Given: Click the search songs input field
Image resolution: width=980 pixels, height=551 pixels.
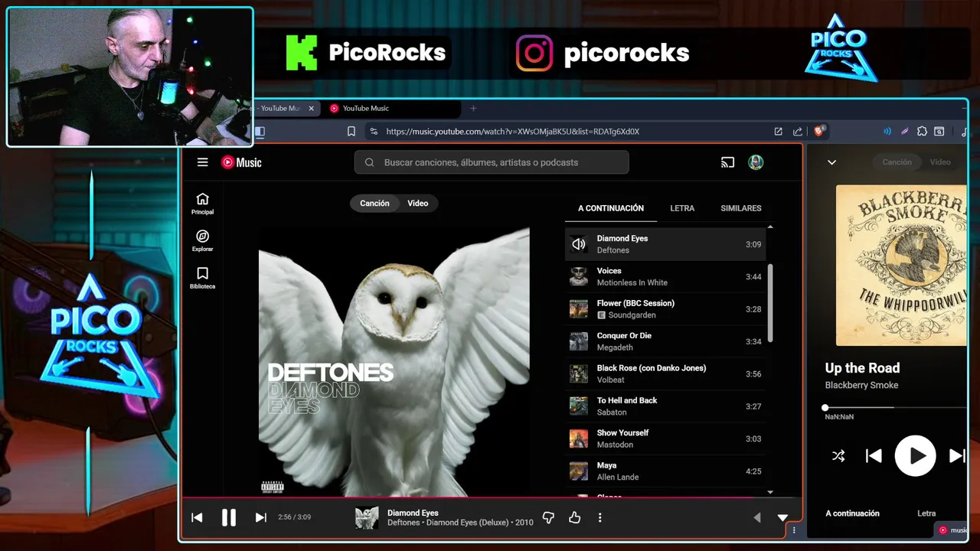Looking at the screenshot, I should (x=492, y=162).
